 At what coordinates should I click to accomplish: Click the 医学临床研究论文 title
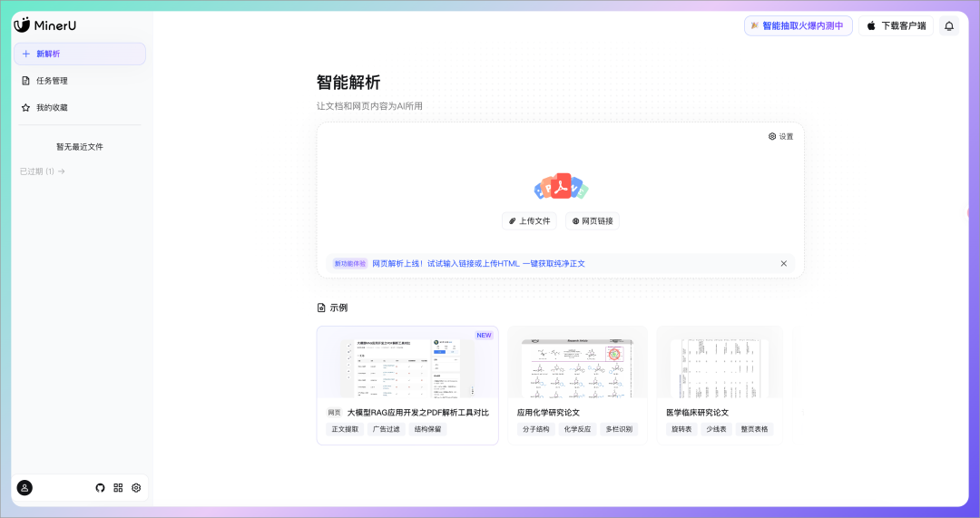point(698,413)
